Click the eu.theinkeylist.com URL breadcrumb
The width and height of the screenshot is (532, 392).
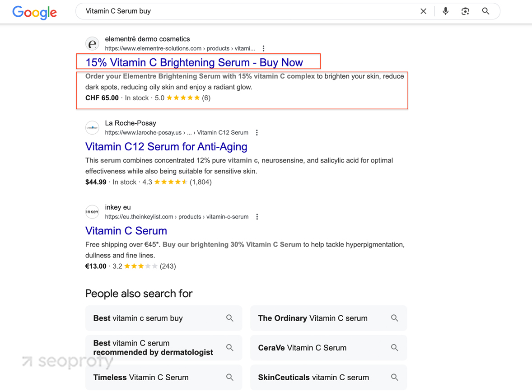click(x=177, y=217)
